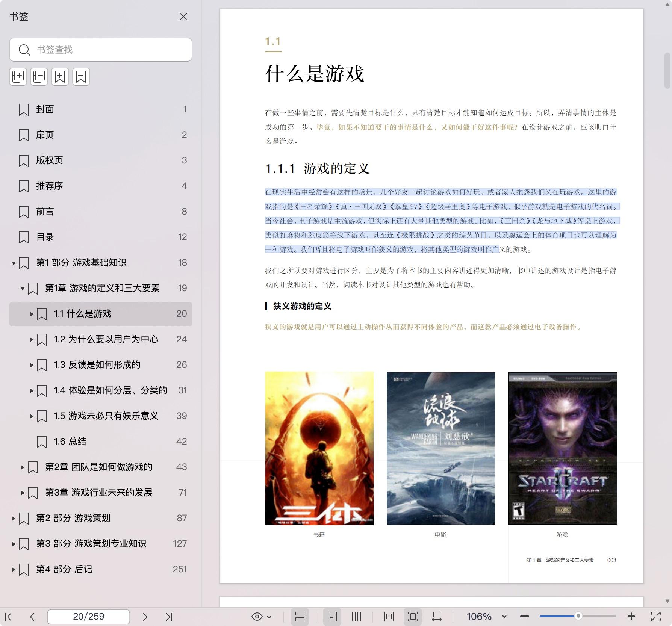The image size is (672, 626).
Task: Open the 封面 bookmark
Action: click(x=101, y=109)
